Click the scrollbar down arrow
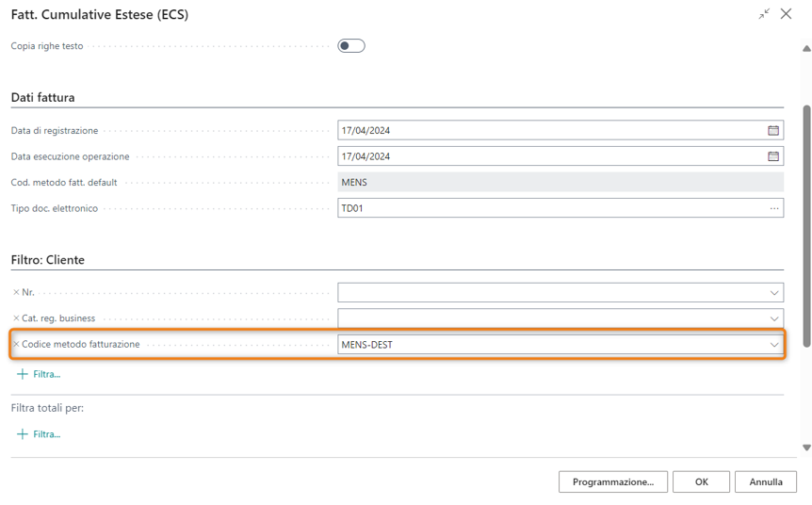Screen dimensions: 812x505 point(806,448)
